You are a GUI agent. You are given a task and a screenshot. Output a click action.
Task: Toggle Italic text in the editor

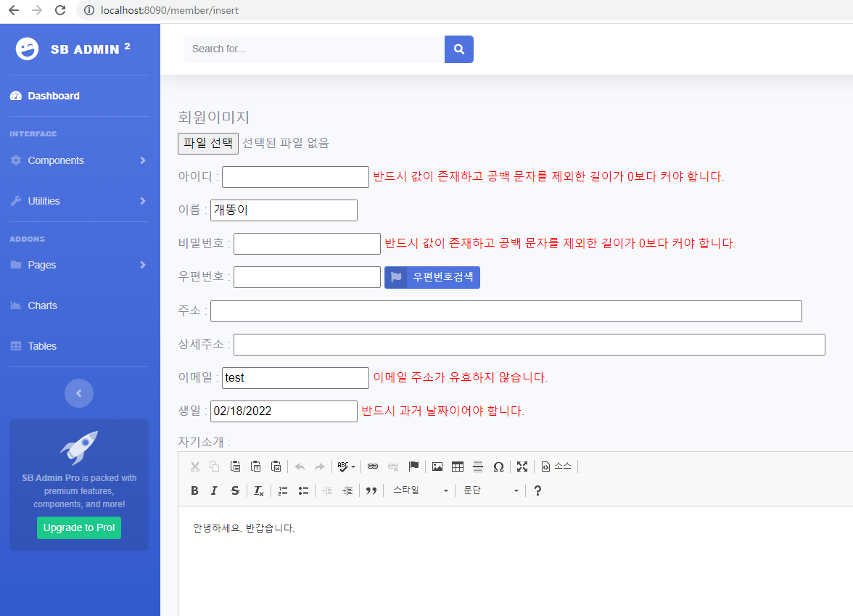click(x=215, y=490)
